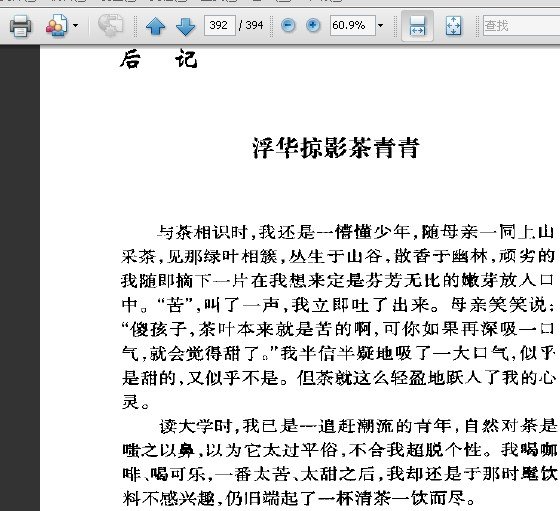Viewport: 560px width, 511px height.
Task: Zoom in with the plus button
Action: [x=313, y=25]
